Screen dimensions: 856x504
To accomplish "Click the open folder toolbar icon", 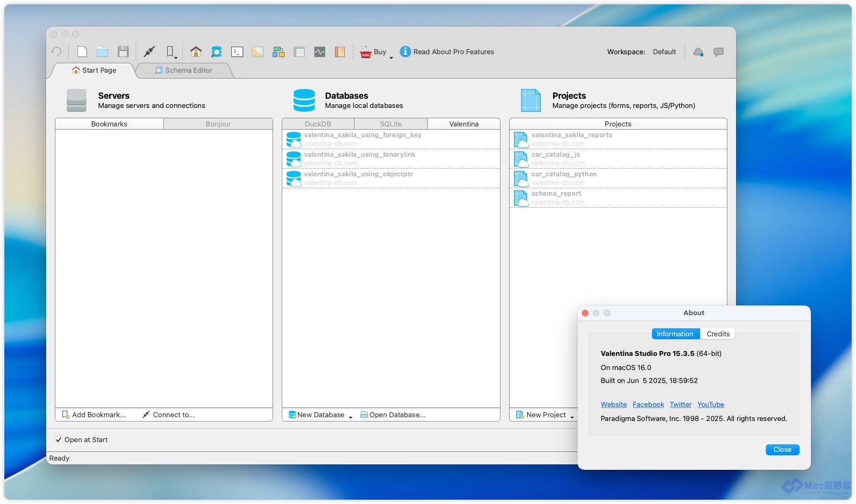I will point(102,52).
